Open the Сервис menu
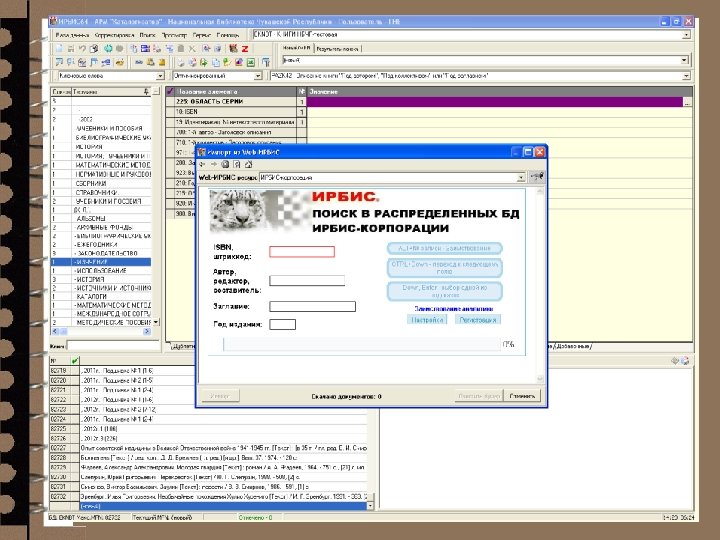720x540 pixels. click(x=202, y=35)
